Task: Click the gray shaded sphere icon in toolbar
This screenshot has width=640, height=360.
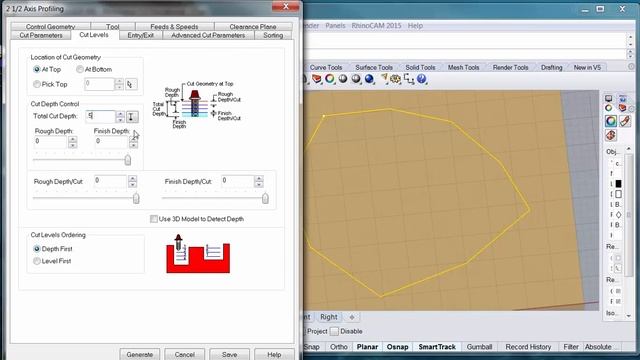Action: (x=343, y=78)
